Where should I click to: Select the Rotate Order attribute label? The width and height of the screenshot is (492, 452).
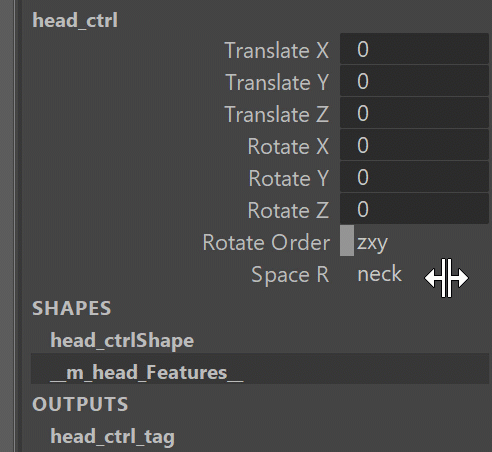click(x=266, y=242)
